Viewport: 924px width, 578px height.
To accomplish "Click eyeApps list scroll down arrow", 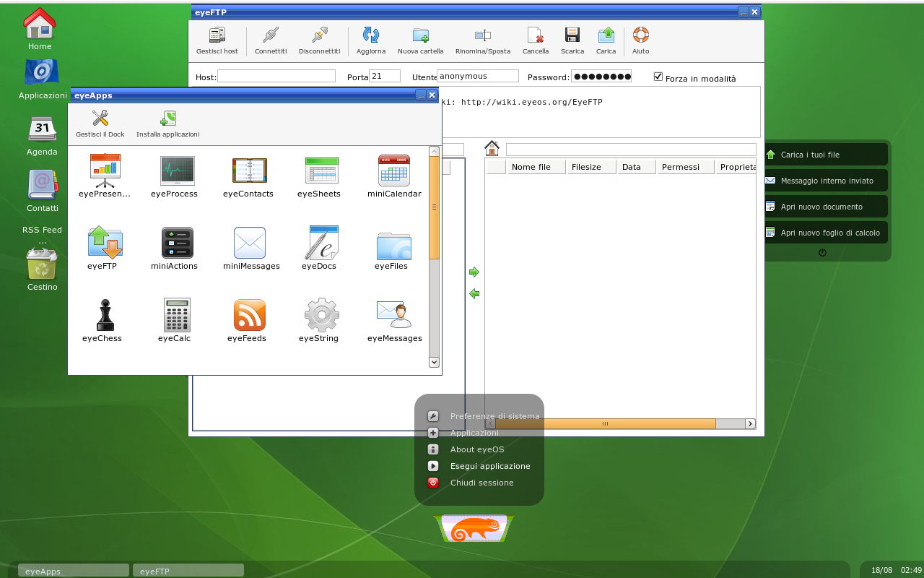I will click(x=434, y=362).
